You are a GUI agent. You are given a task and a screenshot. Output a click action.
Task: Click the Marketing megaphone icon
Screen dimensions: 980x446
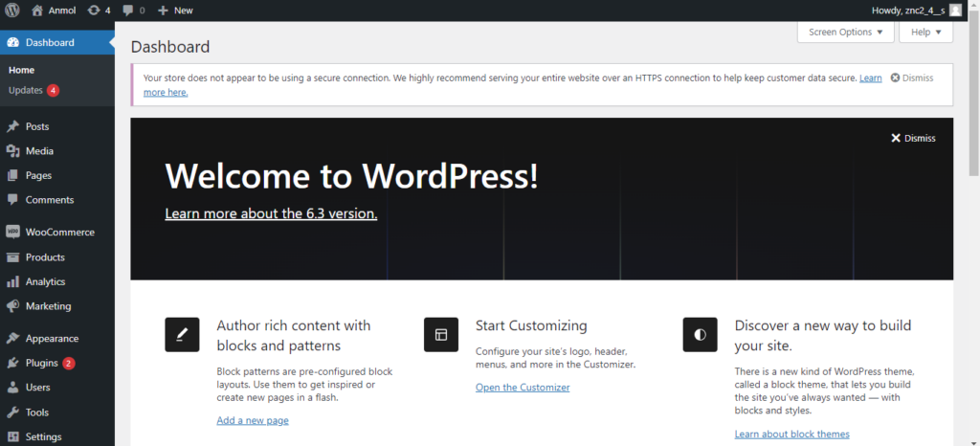coord(12,306)
